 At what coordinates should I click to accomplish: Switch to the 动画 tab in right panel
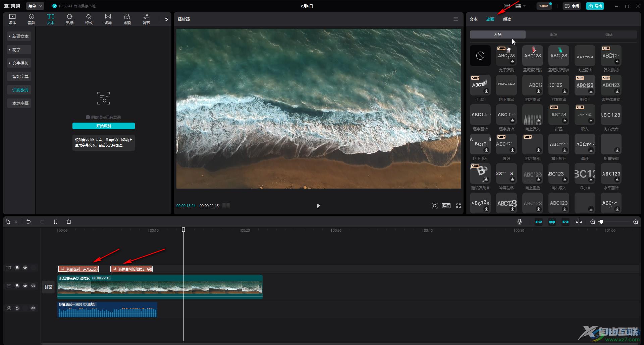click(x=490, y=19)
